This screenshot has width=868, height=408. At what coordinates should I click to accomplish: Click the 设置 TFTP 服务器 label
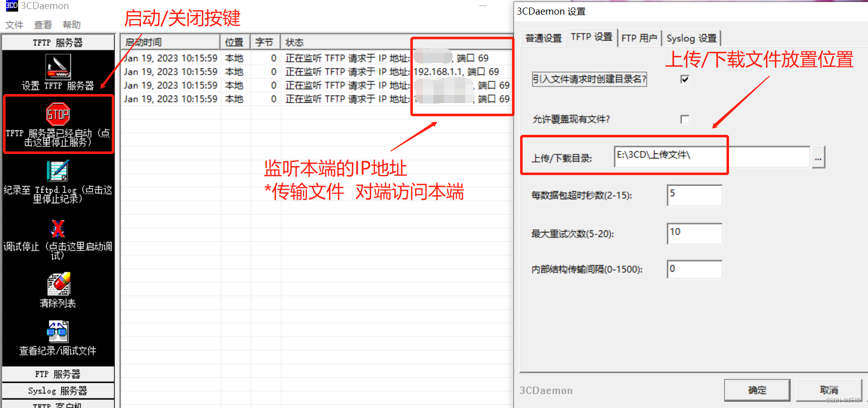pyautogui.click(x=58, y=86)
